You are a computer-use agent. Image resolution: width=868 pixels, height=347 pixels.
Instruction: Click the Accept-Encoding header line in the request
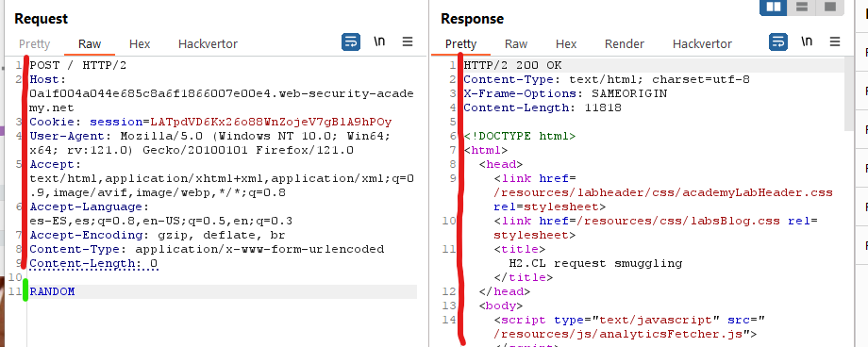[x=158, y=235]
